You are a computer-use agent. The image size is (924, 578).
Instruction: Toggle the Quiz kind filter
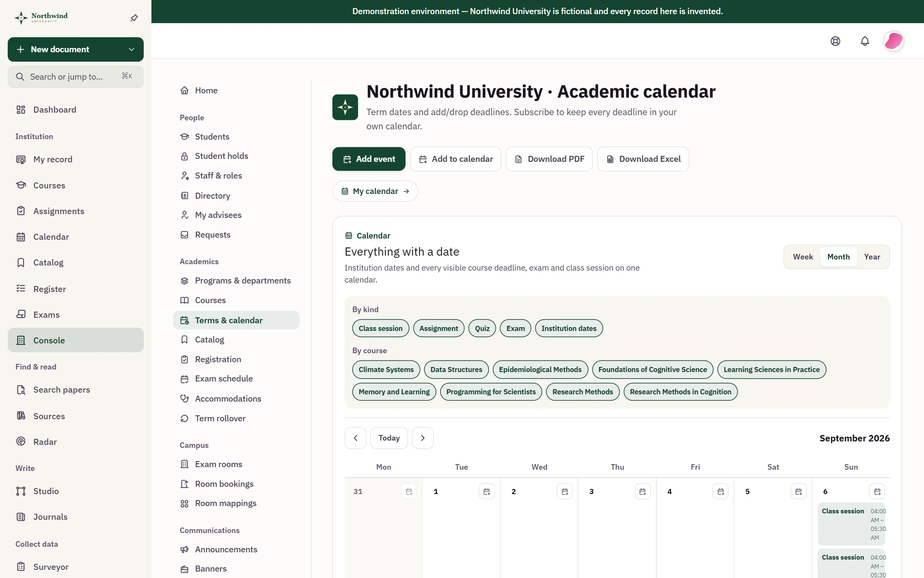[x=482, y=328]
